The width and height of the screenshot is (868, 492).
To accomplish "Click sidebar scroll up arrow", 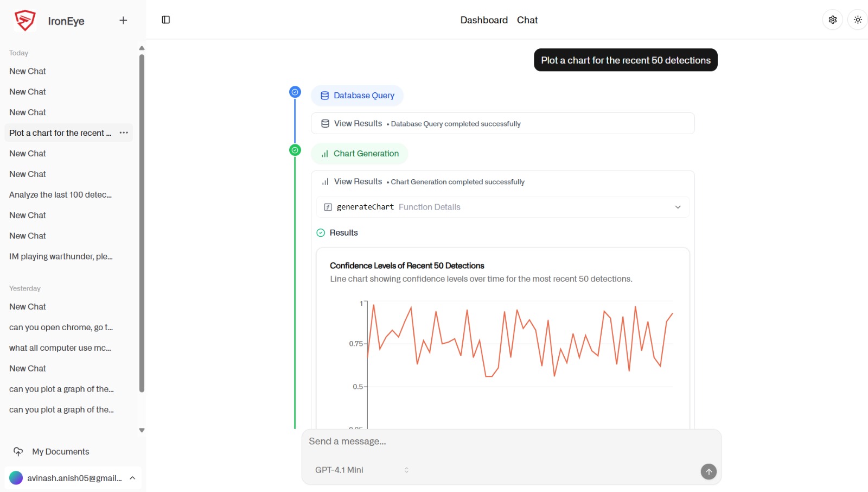I will click(x=142, y=48).
